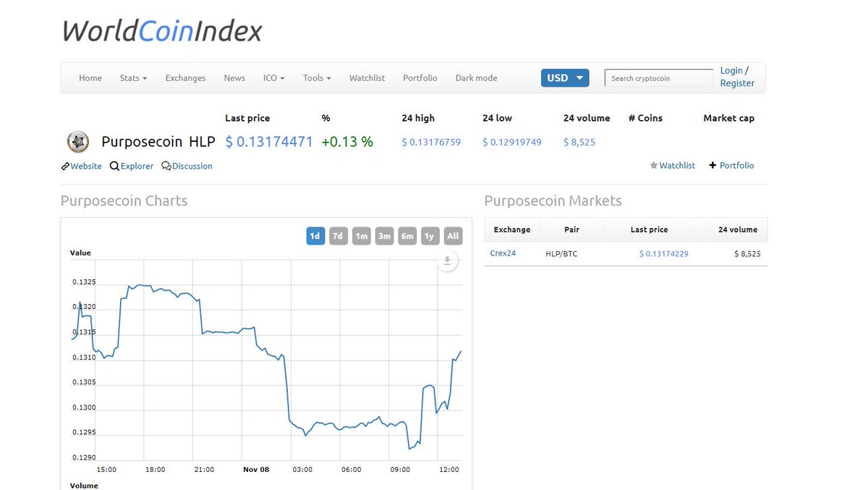868x490 pixels.
Task: Sort markets by Last price column
Action: [649, 229]
